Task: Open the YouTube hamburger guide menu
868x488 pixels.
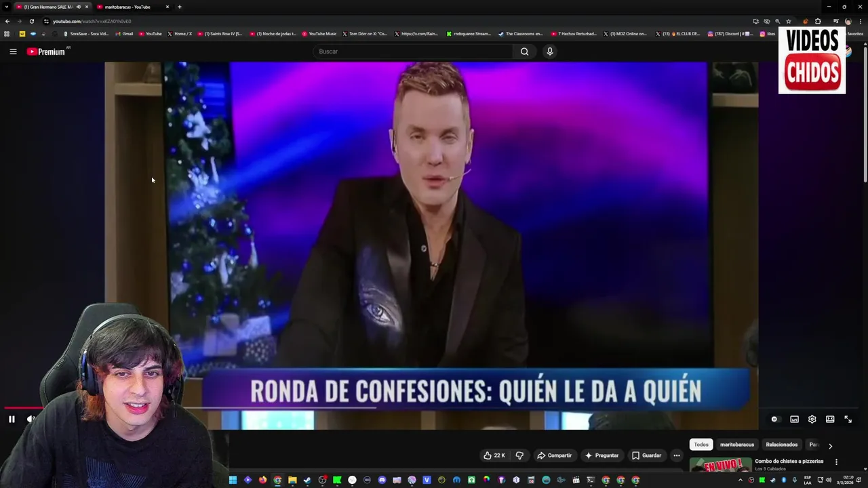Action: [x=13, y=52]
